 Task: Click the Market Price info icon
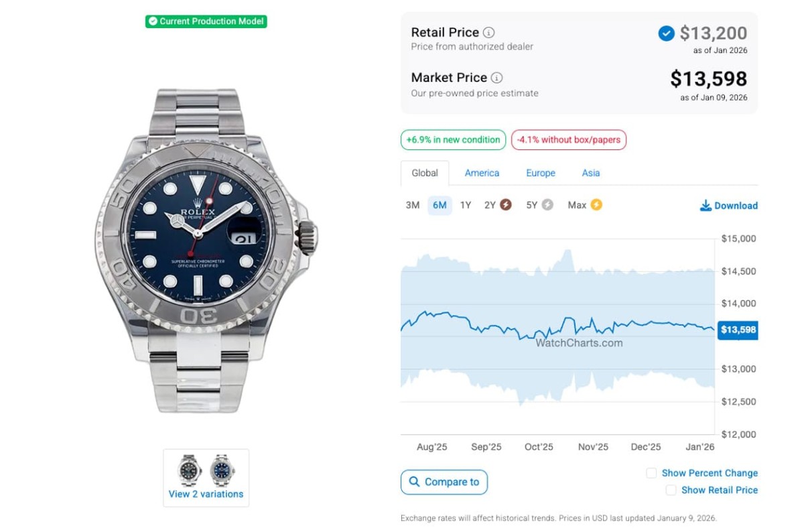496,78
